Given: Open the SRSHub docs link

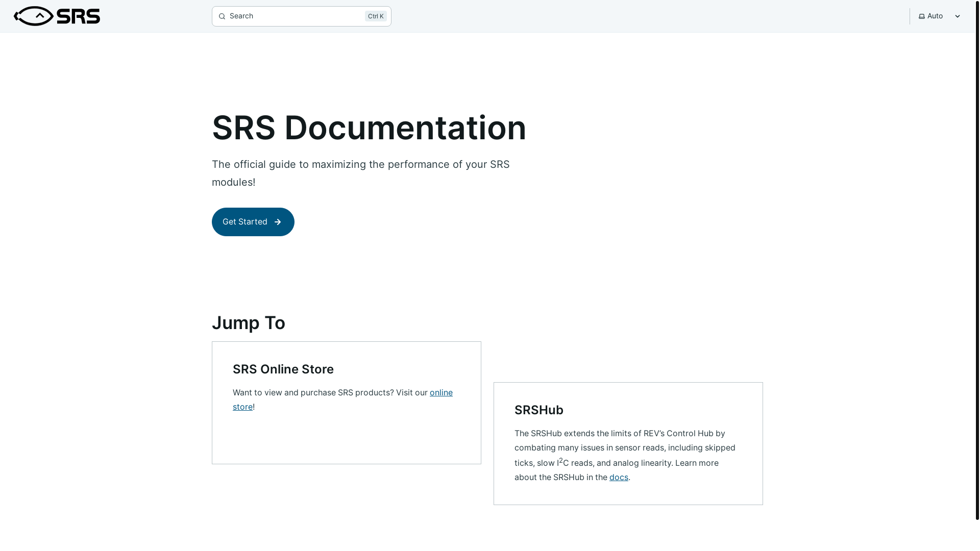Looking at the screenshot, I should tap(619, 477).
